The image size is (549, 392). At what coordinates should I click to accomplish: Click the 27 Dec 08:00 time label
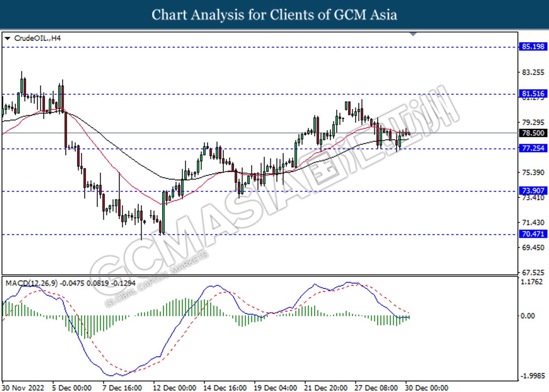pyautogui.click(x=376, y=388)
